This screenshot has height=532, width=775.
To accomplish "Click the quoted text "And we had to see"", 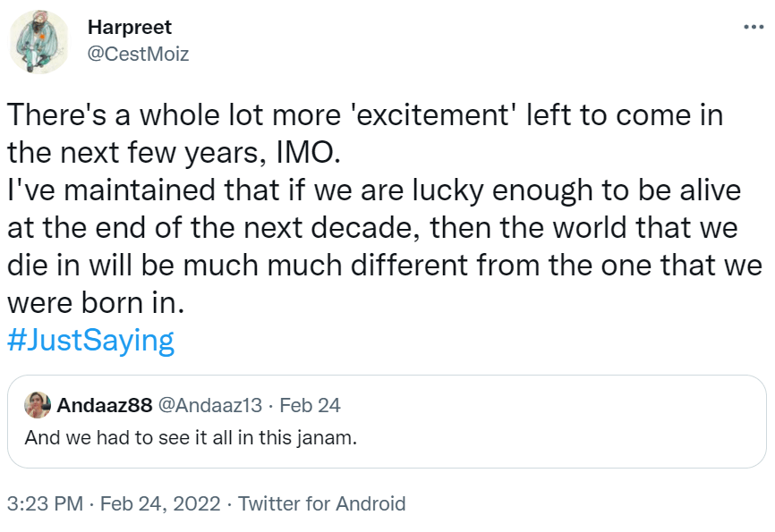I will click(89, 438).
